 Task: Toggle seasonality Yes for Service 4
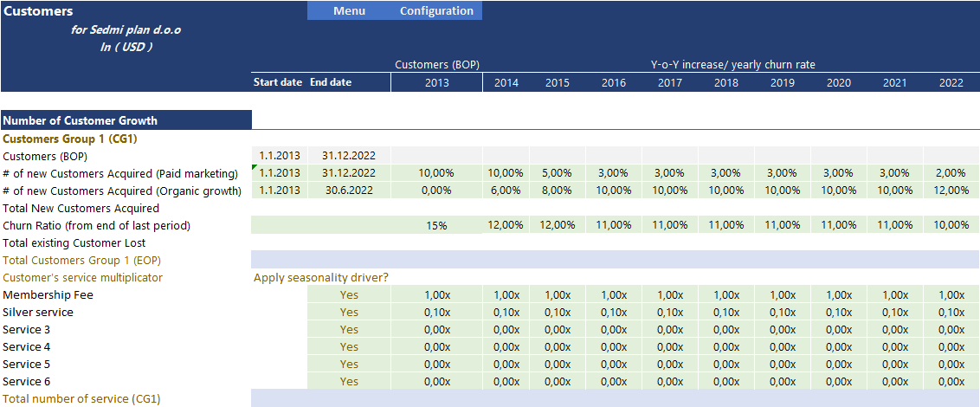(x=349, y=346)
